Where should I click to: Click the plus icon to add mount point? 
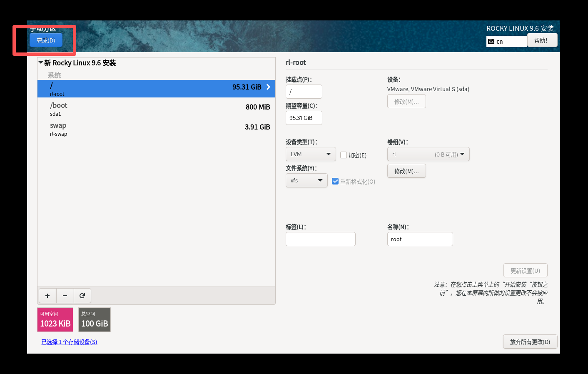pyautogui.click(x=47, y=296)
